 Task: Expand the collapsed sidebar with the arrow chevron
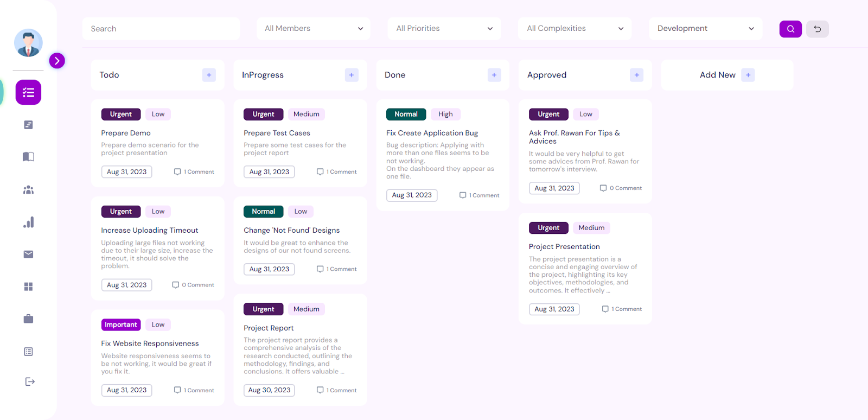click(57, 61)
